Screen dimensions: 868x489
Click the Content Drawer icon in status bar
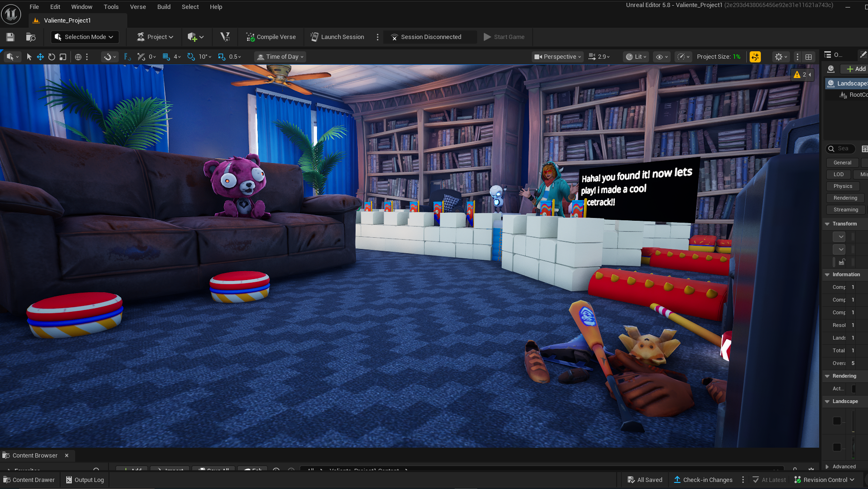pyautogui.click(x=7, y=480)
